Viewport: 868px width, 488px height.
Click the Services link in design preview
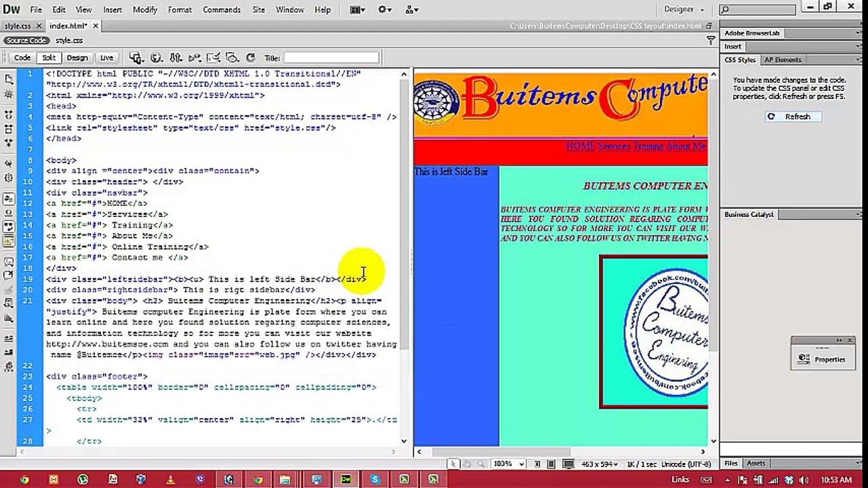[x=614, y=146]
